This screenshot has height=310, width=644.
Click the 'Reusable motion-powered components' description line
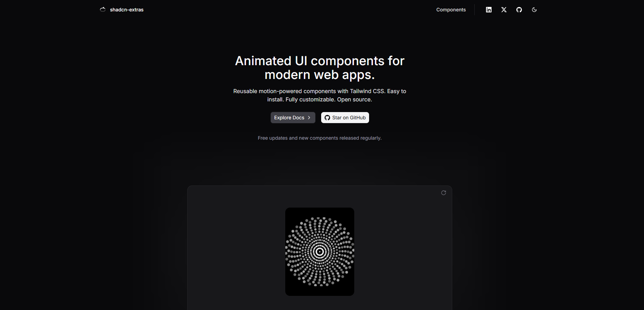319,91
